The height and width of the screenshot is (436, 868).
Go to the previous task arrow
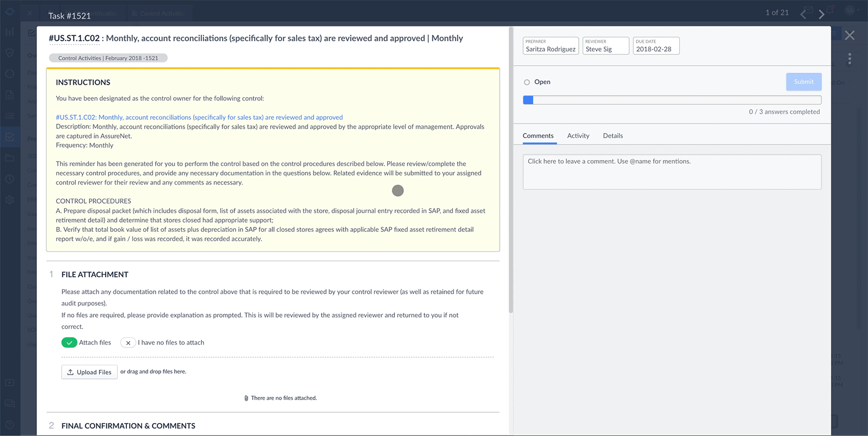803,14
